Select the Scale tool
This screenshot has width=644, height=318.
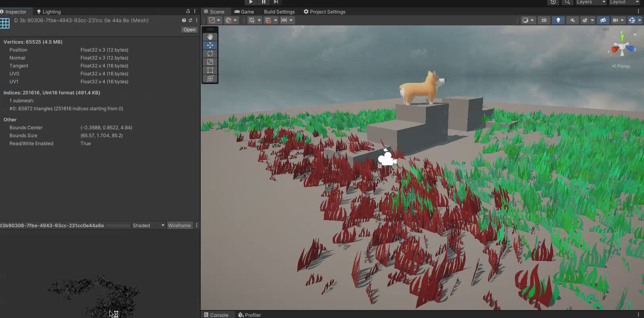[210, 62]
